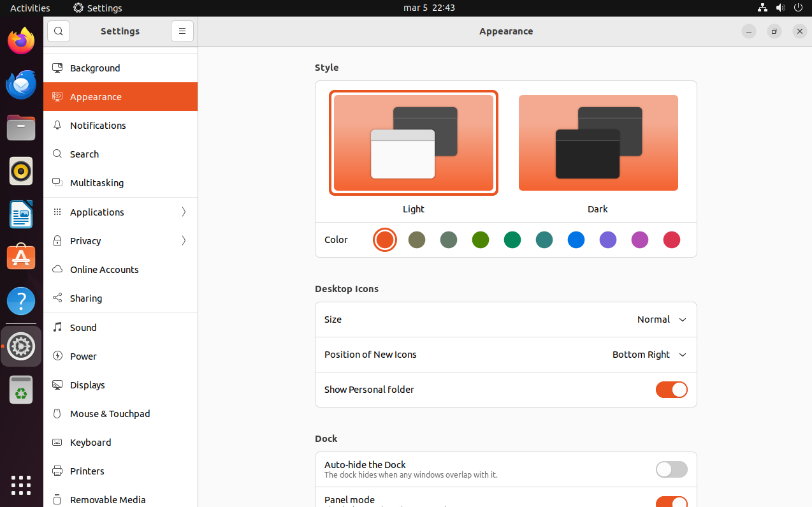Open the hamburger menu in Settings header
Image resolution: width=812 pixels, height=507 pixels.
coord(182,31)
